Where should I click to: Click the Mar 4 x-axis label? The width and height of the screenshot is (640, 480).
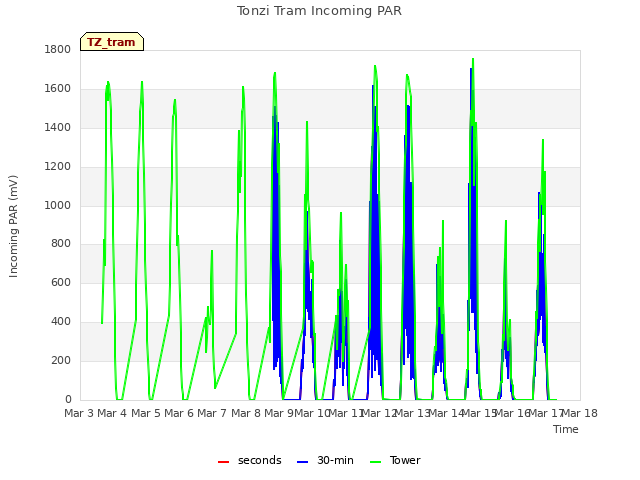tap(112, 413)
